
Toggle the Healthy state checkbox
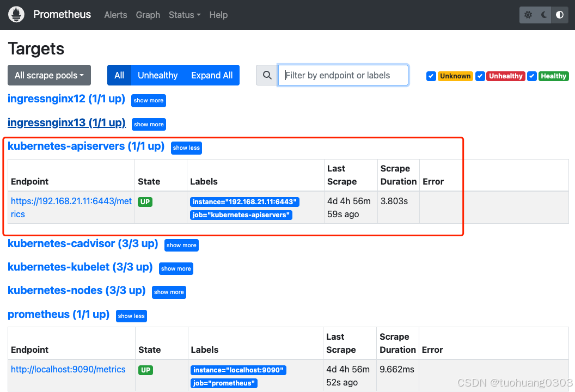532,76
